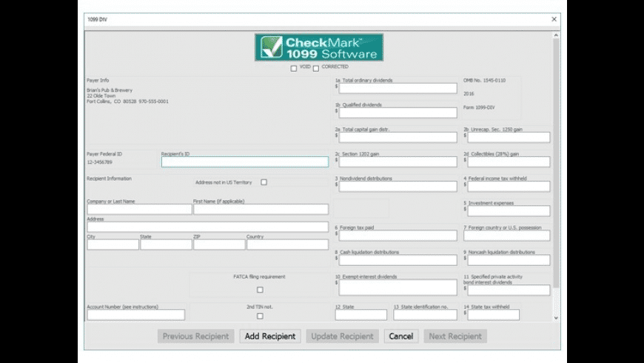Click the First Name (if applicable) field

(261, 209)
